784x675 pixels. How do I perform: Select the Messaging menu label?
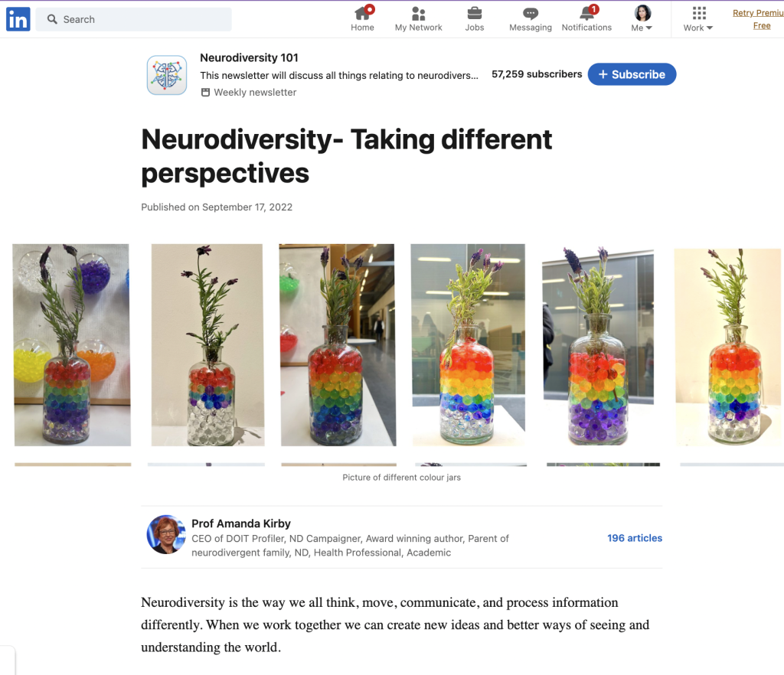click(531, 28)
